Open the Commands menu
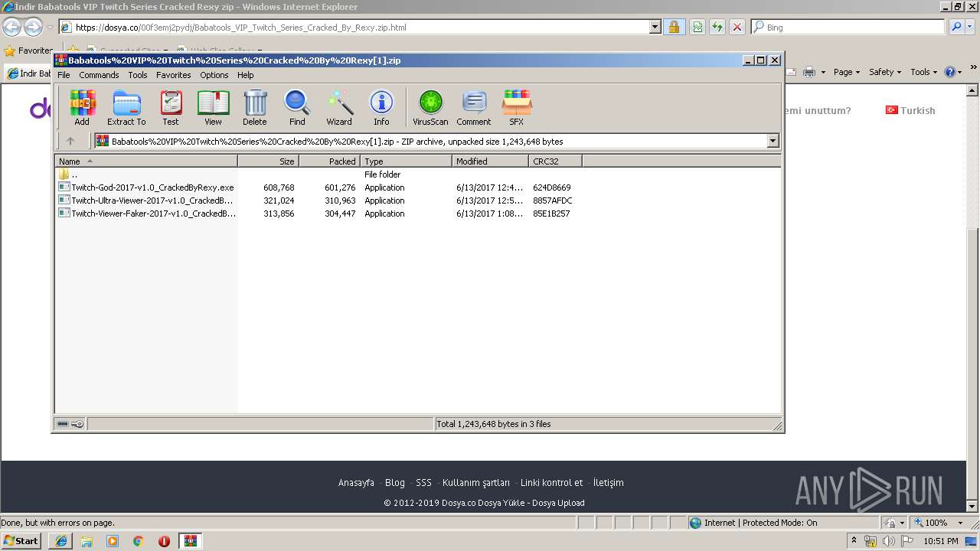This screenshot has width=980, height=551. click(x=99, y=75)
